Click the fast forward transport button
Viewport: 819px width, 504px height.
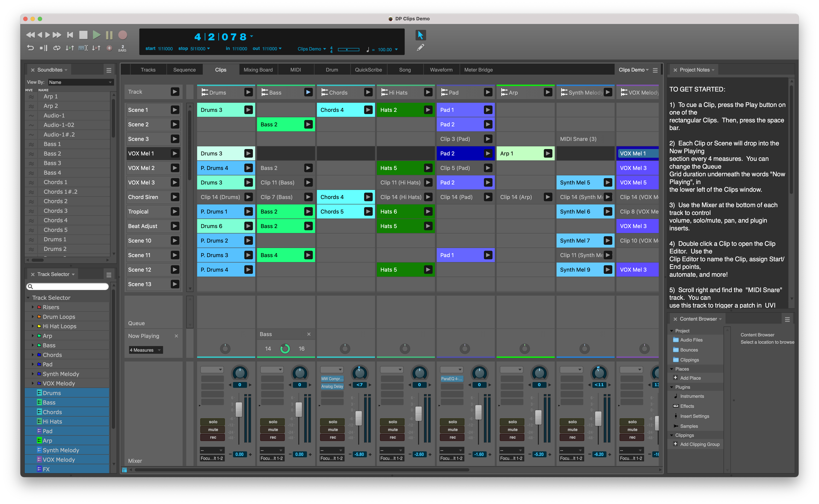tap(57, 35)
